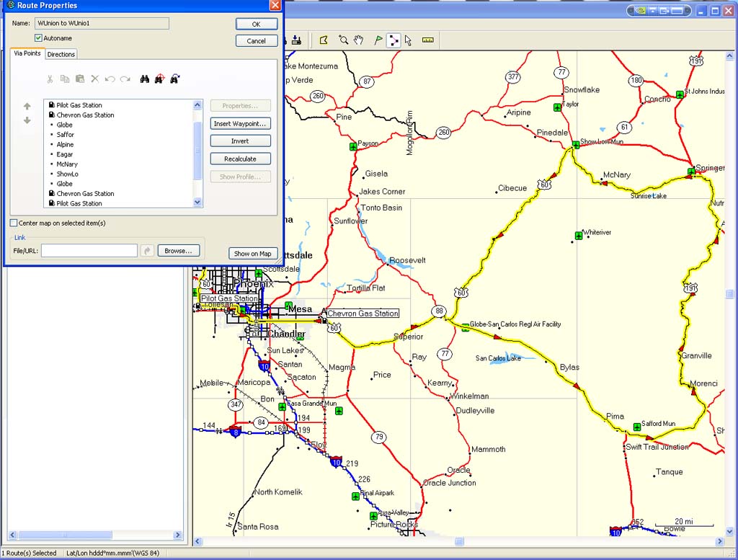Click the Show on Map button

tap(253, 254)
